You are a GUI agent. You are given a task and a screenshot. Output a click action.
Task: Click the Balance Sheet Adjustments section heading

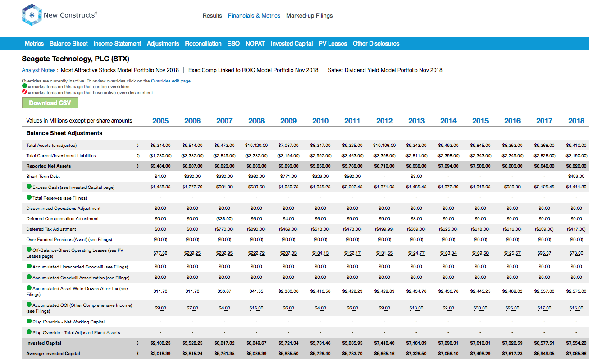[x=64, y=133]
